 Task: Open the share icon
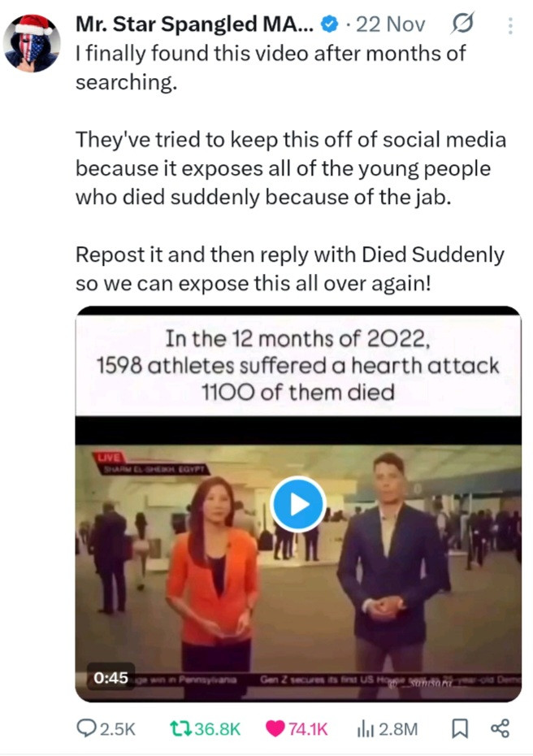pos(500,728)
